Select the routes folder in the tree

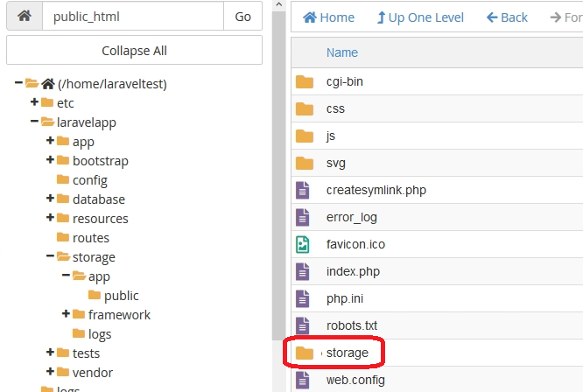(91, 238)
